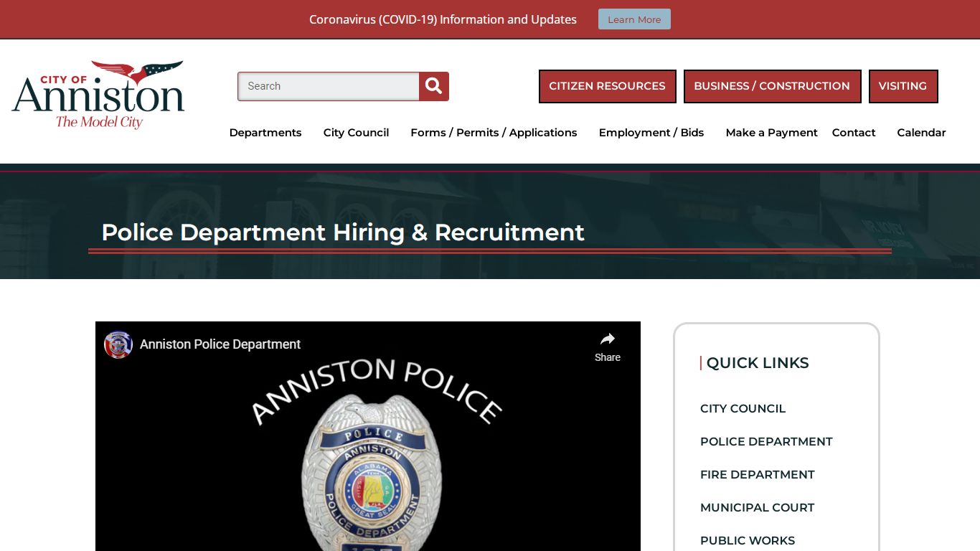Open Forms / Permits / Applications menu
Screen dimensions: 980x551
[x=494, y=133]
